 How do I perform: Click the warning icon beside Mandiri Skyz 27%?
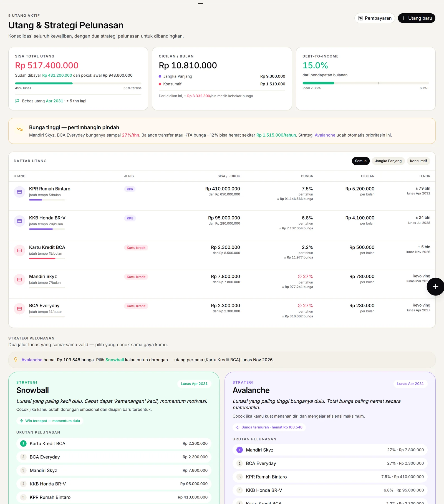click(x=300, y=277)
